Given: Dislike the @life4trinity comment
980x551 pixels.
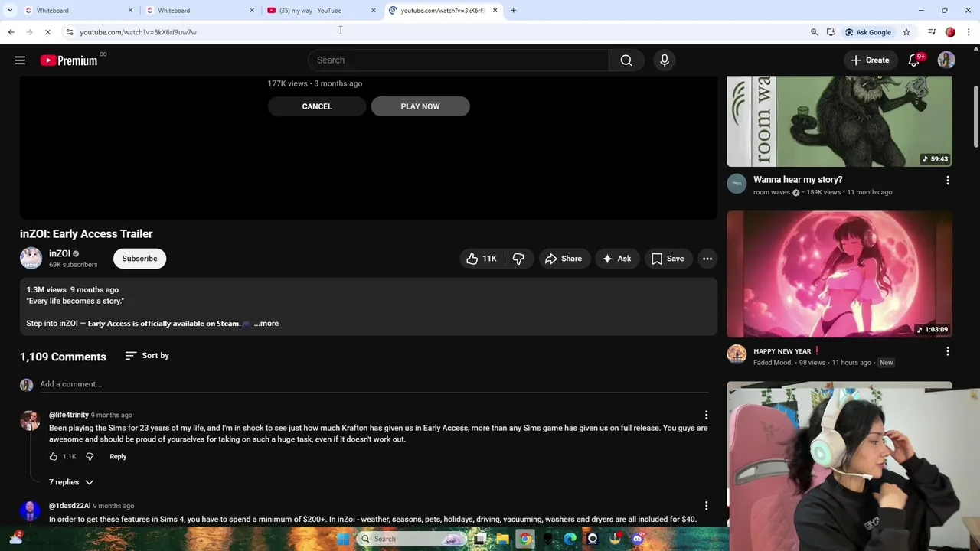Looking at the screenshot, I should [x=90, y=457].
